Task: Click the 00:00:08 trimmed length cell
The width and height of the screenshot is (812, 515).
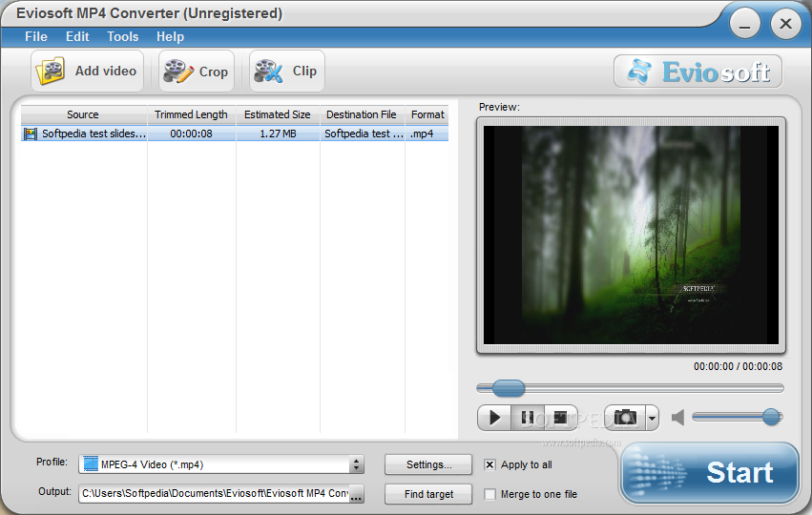Action: (191, 134)
